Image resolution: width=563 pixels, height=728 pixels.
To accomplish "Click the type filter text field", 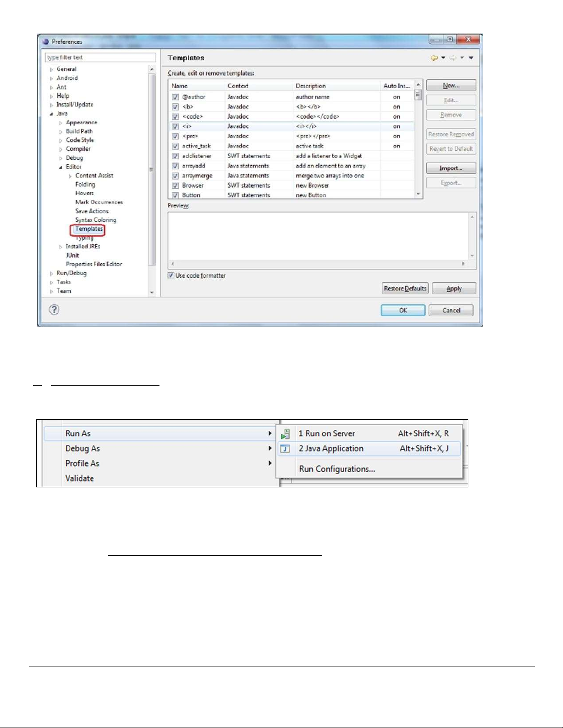I will [x=100, y=57].
